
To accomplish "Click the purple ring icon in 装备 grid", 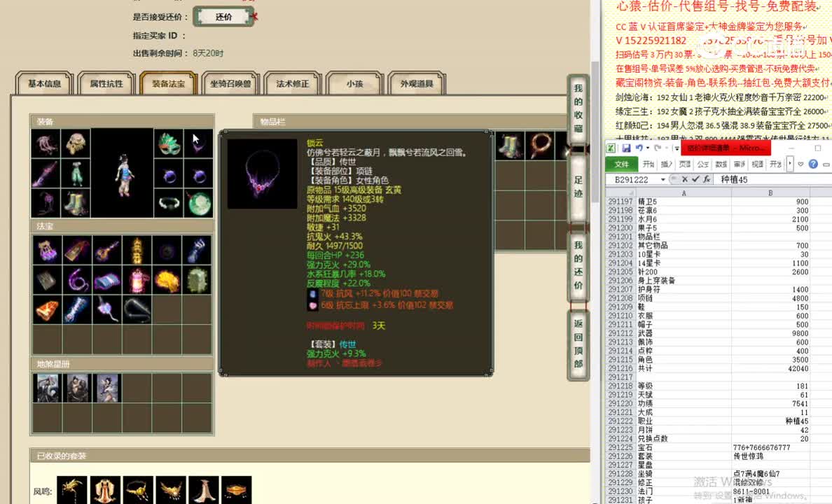I will tap(169, 174).
